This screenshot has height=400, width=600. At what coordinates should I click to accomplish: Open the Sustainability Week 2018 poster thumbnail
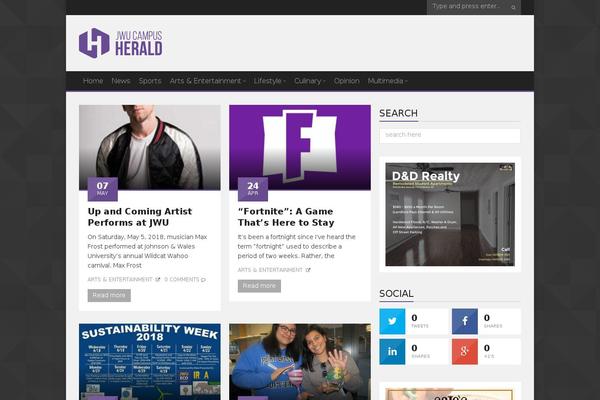pos(150,362)
